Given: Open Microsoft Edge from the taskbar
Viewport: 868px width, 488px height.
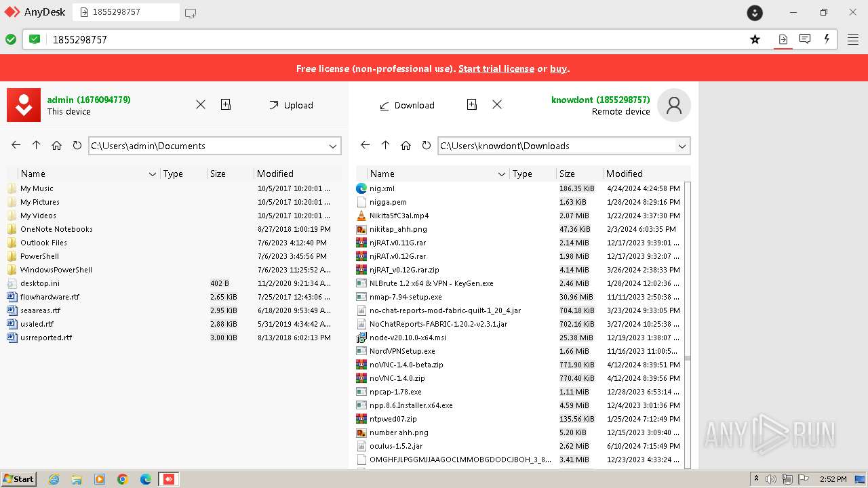Looking at the screenshot, I should click(x=146, y=479).
